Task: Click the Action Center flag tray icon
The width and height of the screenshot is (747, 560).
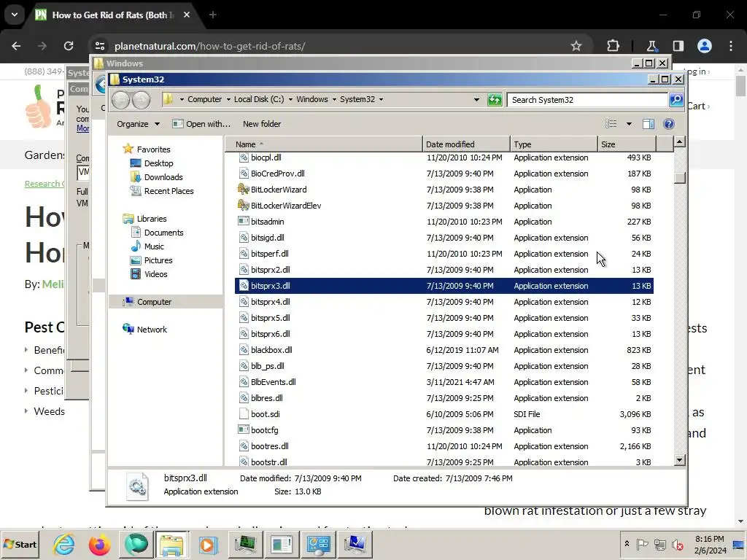Action: [642, 544]
